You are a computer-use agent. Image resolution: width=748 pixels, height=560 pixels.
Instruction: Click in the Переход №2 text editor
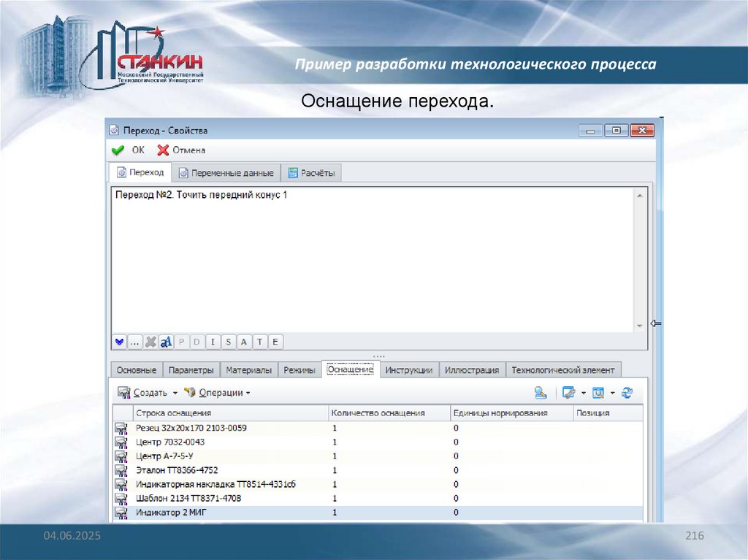373,260
